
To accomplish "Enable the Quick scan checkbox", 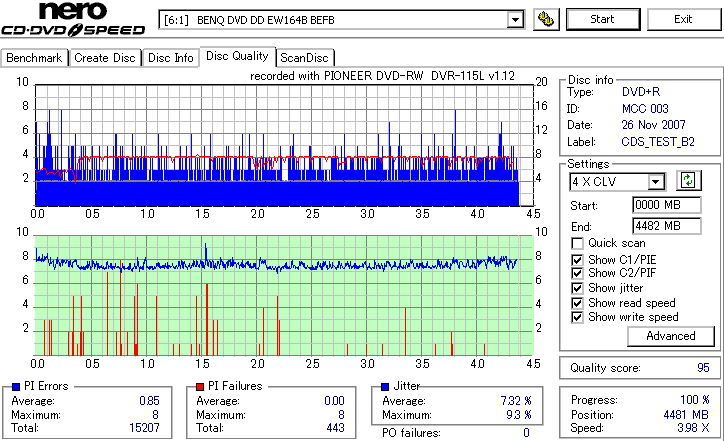I will [577, 243].
